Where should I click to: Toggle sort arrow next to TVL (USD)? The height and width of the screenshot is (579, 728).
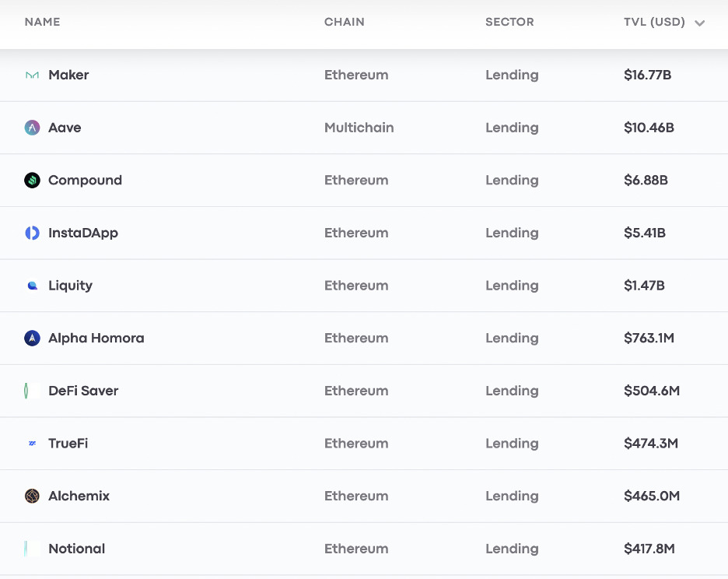tap(700, 23)
